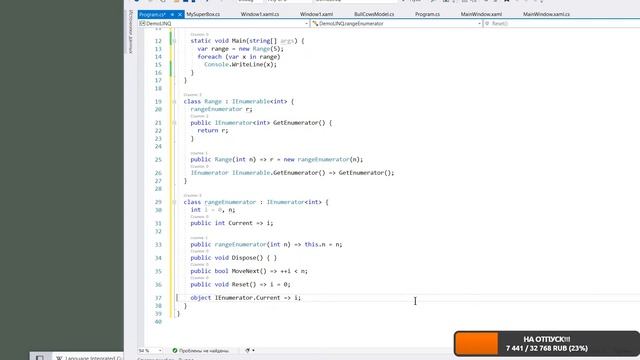Open the Reset() member dropdown
The height and width of the screenshot is (360, 640).
point(562,24)
